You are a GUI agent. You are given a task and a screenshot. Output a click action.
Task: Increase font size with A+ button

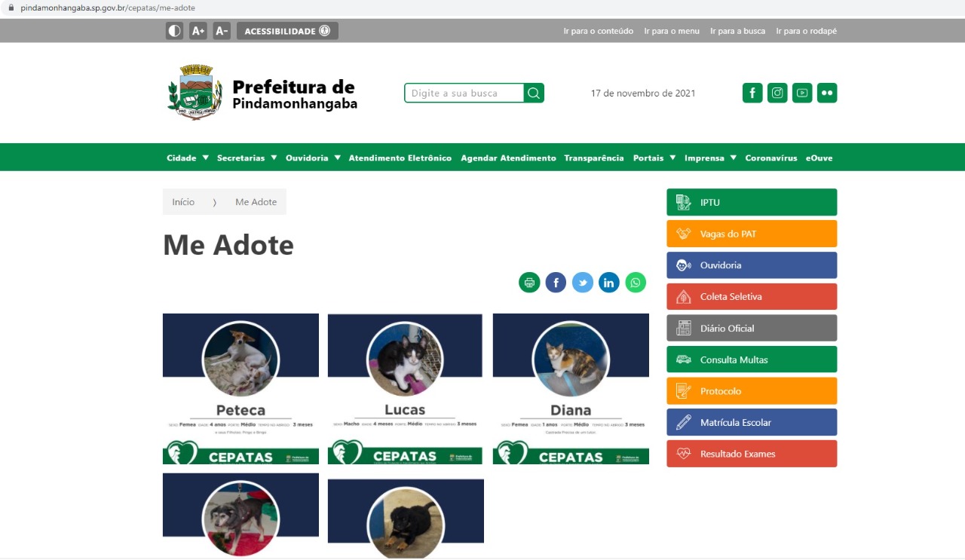pyautogui.click(x=198, y=31)
